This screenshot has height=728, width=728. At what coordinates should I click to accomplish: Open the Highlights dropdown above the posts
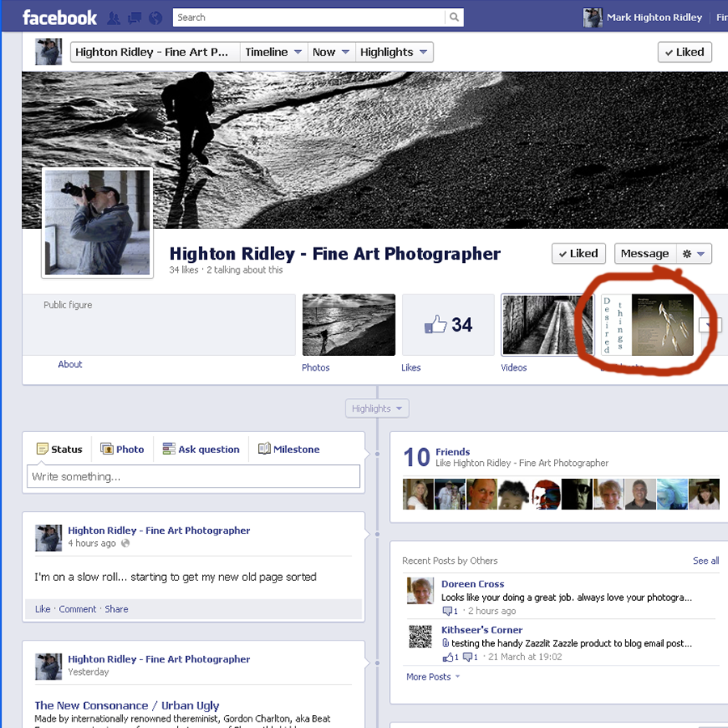[x=377, y=408]
